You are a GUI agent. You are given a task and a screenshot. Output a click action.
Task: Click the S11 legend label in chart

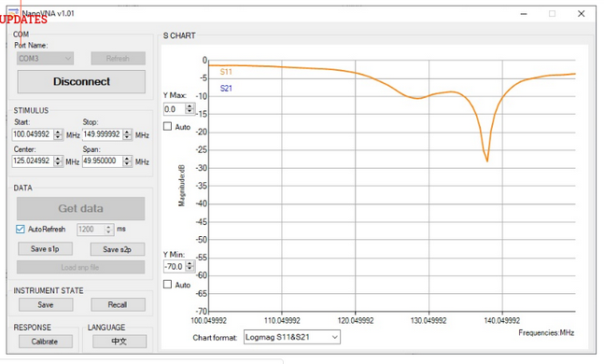point(226,72)
